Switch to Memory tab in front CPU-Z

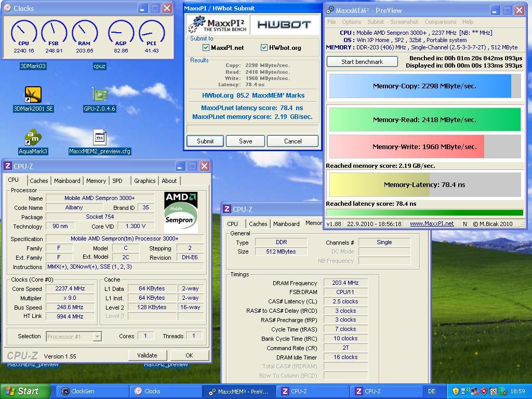point(96,181)
